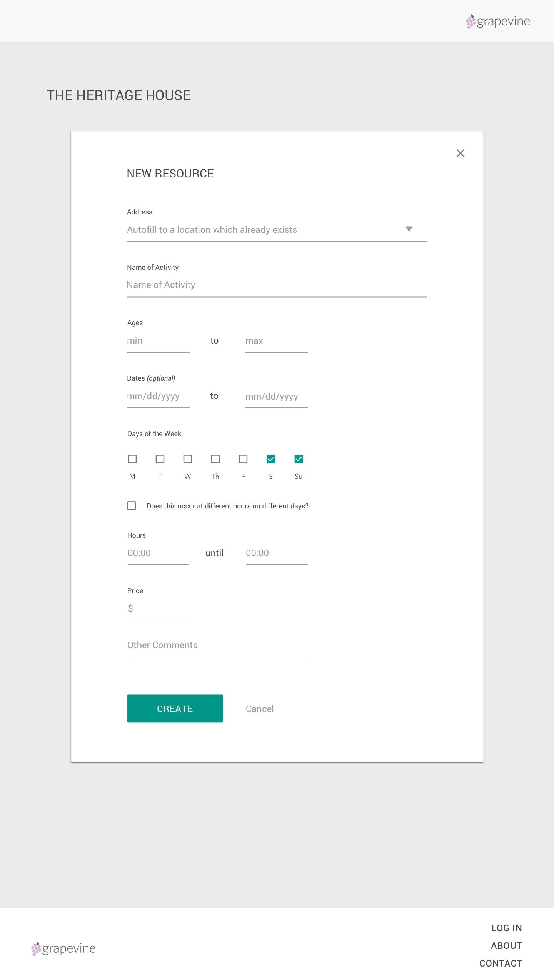Uncheck the Sunday (Su) checkbox
Screen dimensions: 554x980
(x=299, y=459)
